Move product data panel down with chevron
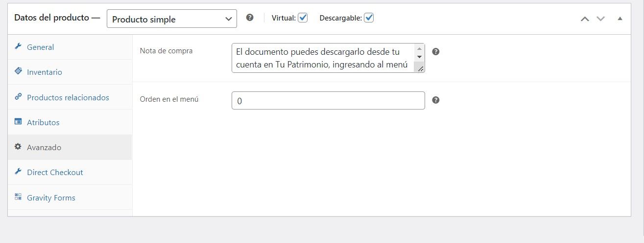The image size is (644, 243). tap(601, 19)
